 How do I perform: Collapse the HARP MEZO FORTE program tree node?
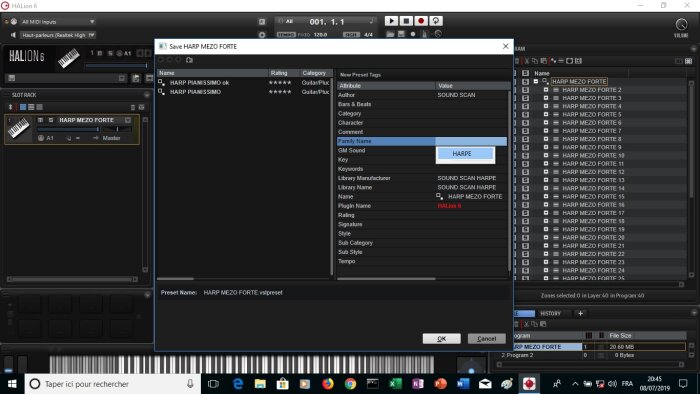(x=536, y=82)
